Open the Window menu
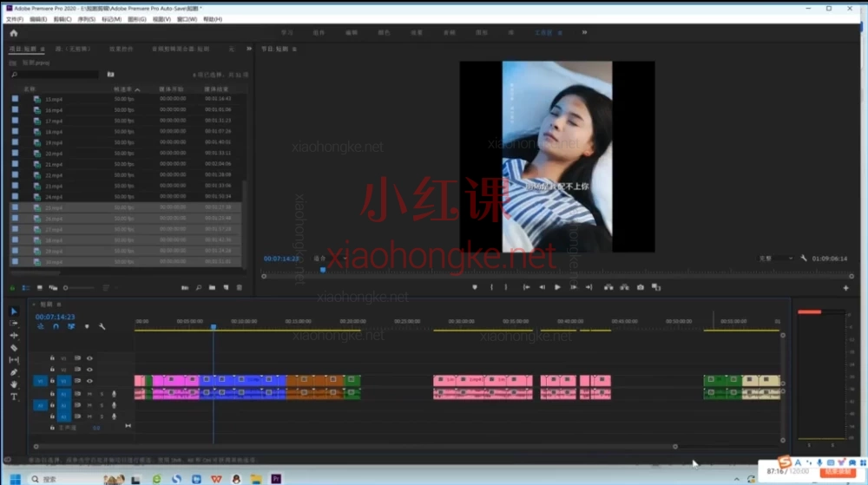 point(187,19)
